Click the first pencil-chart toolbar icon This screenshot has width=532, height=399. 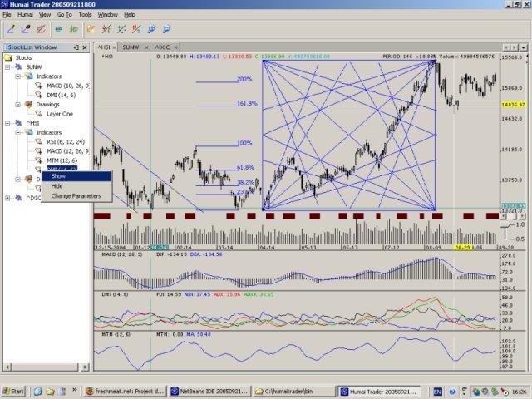coord(11,30)
